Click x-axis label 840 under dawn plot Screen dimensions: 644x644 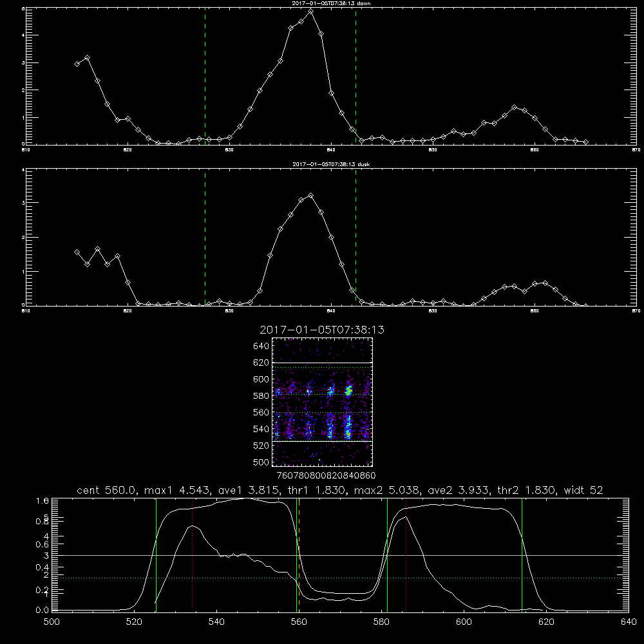coord(332,150)
